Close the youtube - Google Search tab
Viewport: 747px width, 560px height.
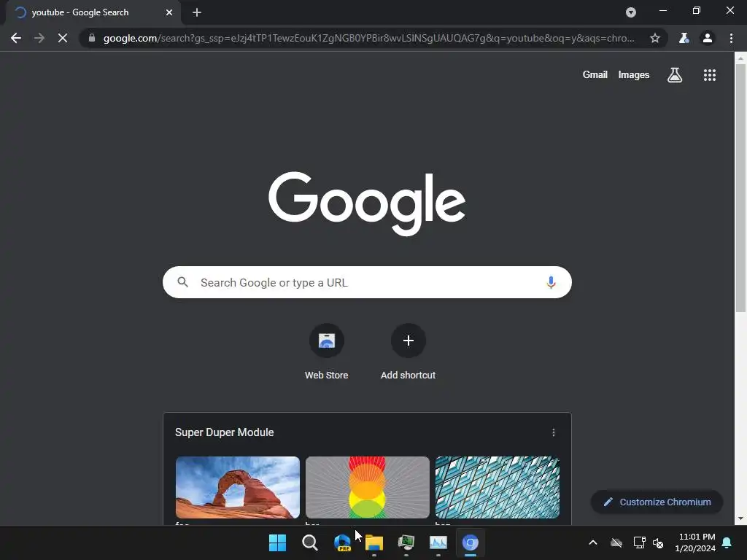pyautogui.click(x=169, y=12)
